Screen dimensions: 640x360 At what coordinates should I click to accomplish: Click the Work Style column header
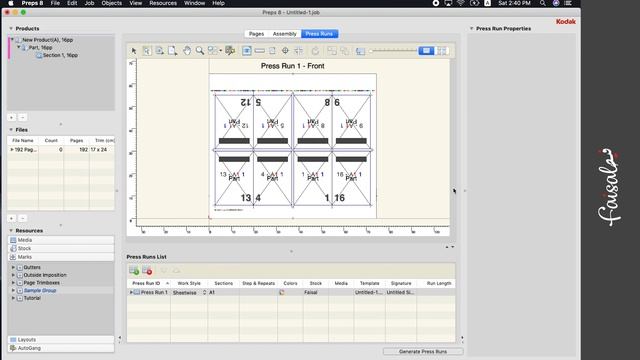[x=189, y=283]
